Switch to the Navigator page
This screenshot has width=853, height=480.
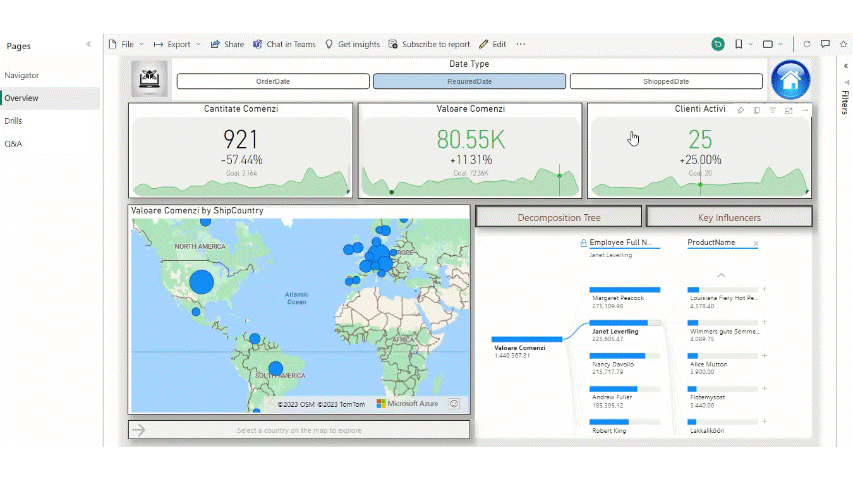[x=21, y=75]
